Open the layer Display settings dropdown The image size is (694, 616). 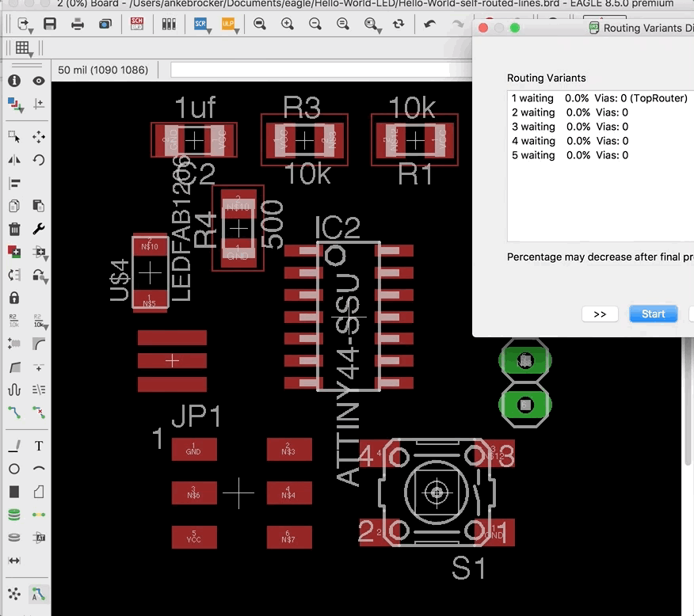(x=15, y=105)
